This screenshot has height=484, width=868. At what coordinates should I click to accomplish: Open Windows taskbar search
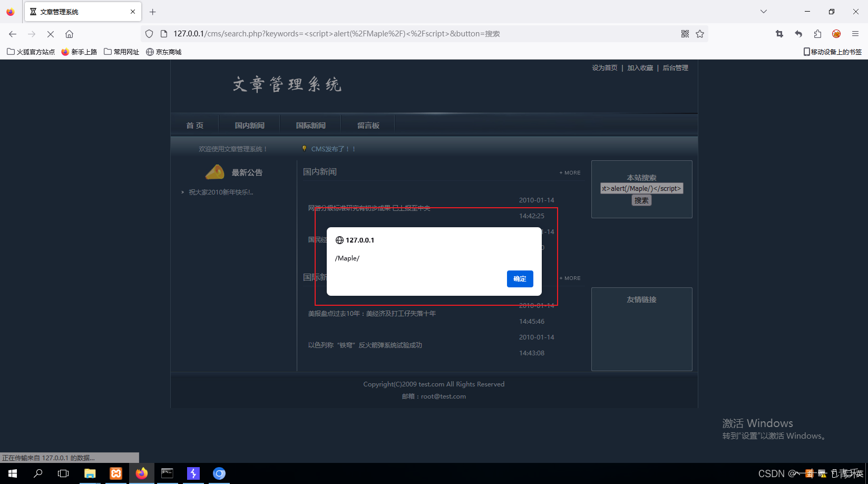[x=38, y=473]
